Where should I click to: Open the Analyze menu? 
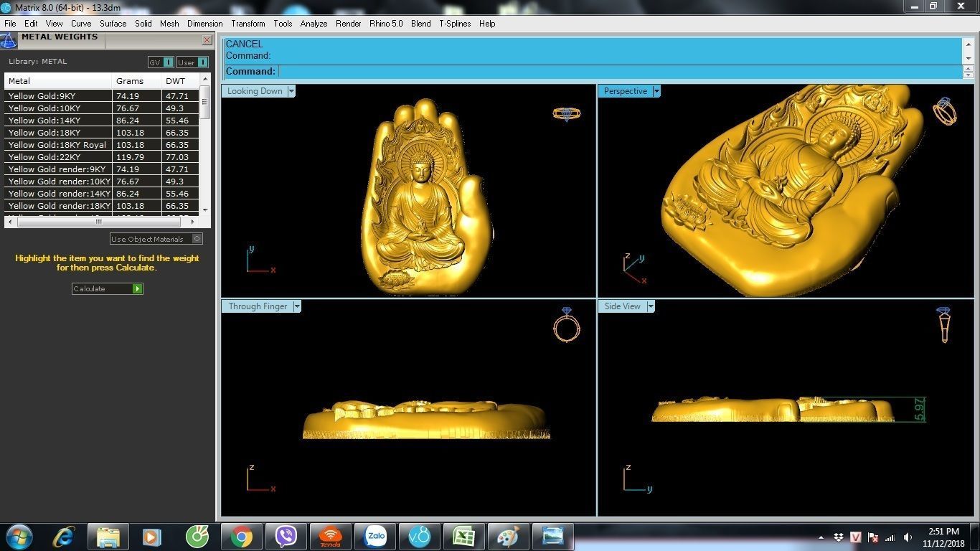point(314,24)
